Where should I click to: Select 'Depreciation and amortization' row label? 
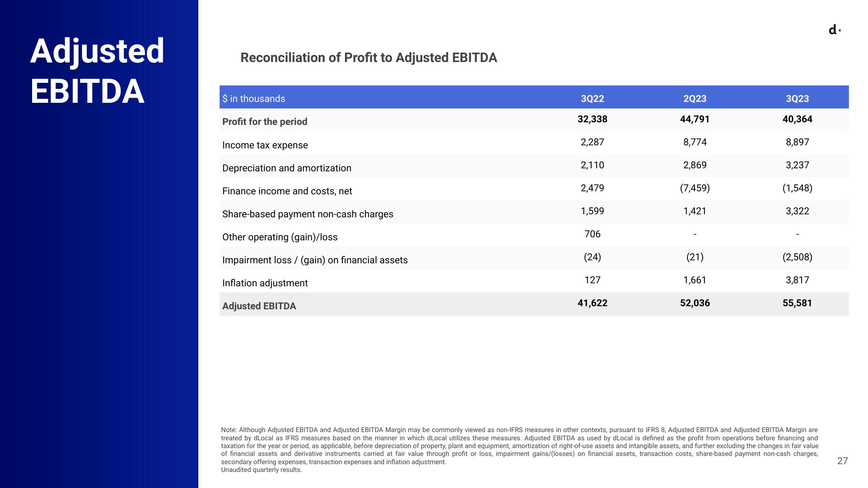(x=286, y=168)
